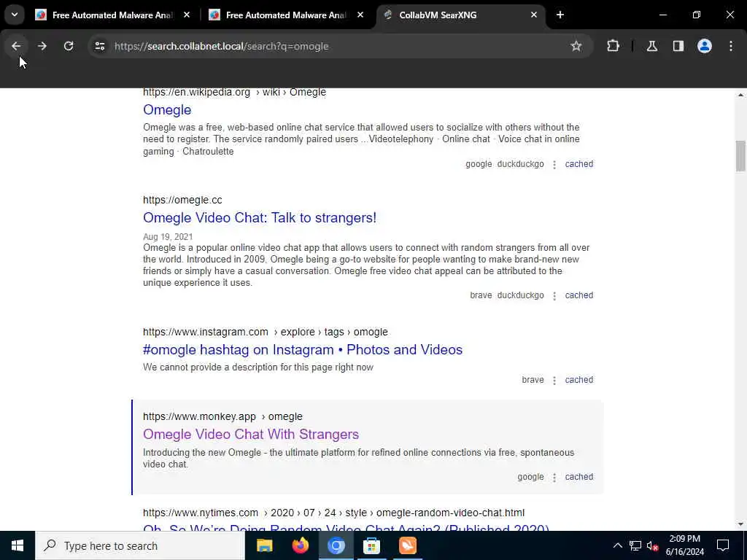Open more options dots for monkey.app result

click(554, 478)
